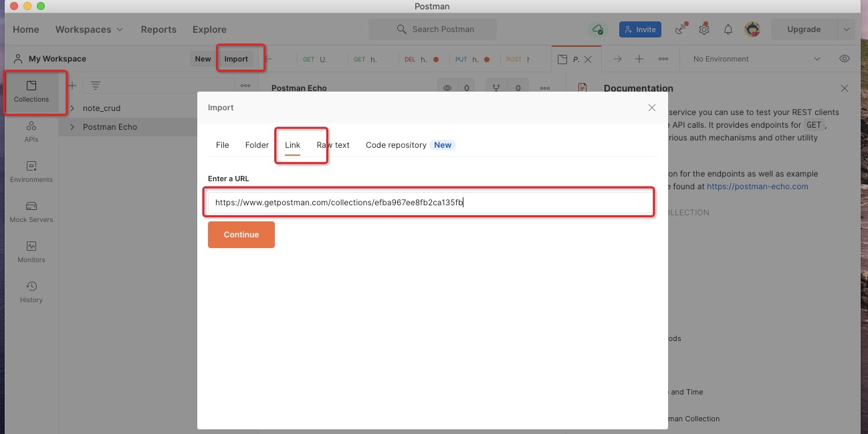Switch to the File tab
The image size is (868, 434).
tap(223, 145)
